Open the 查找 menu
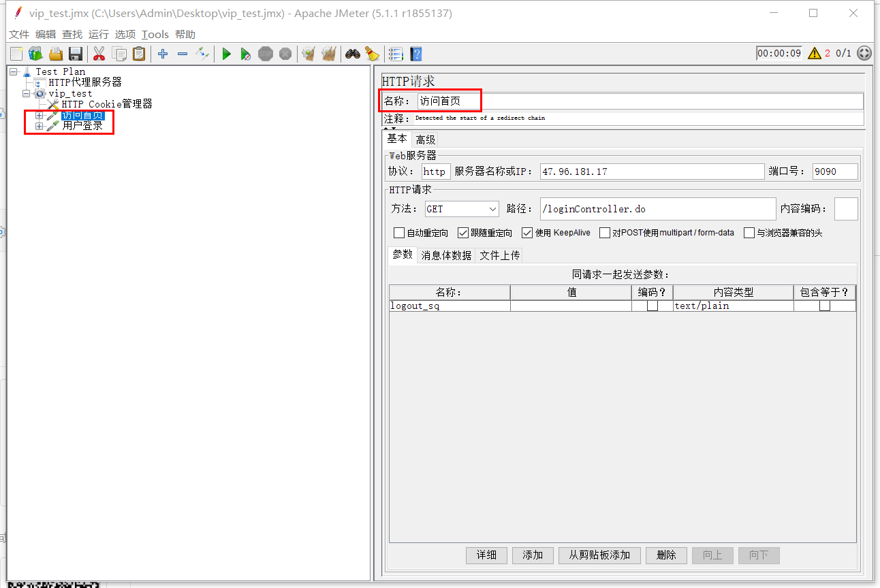Screen dimensions: 880x588 (72, 34)
